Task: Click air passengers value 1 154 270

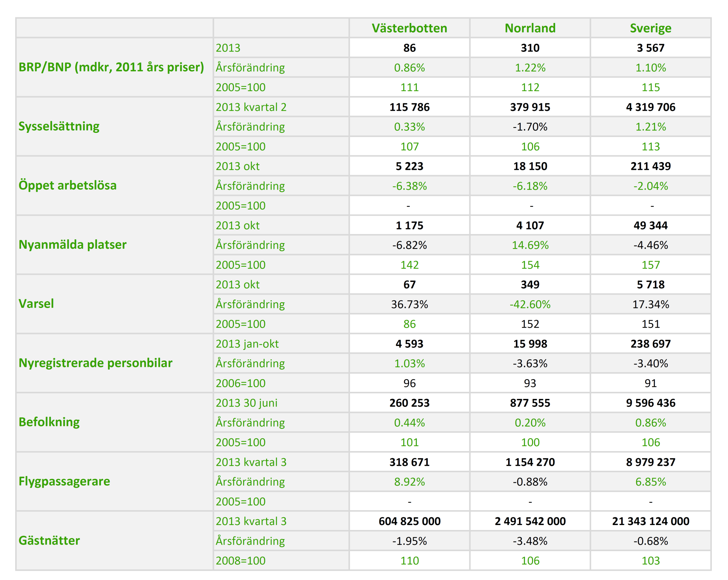Action: point(530,462)
